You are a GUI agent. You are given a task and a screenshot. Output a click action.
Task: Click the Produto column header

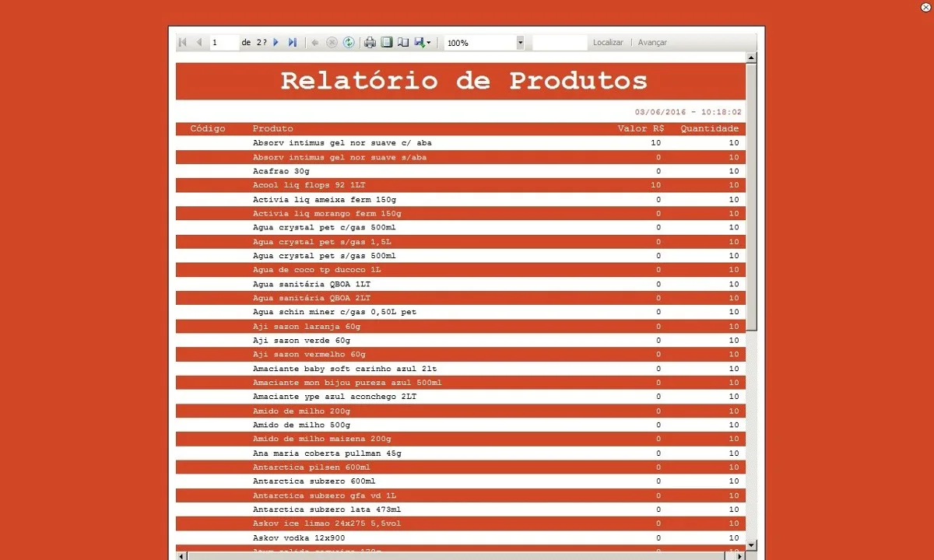pyautogui.click(x=273, y=128)
